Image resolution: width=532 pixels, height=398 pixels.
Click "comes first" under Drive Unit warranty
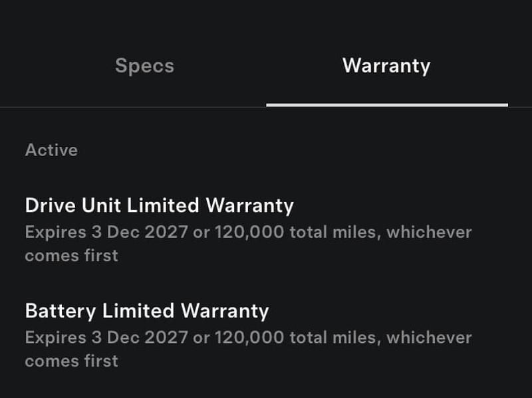(x=72, y=255)
